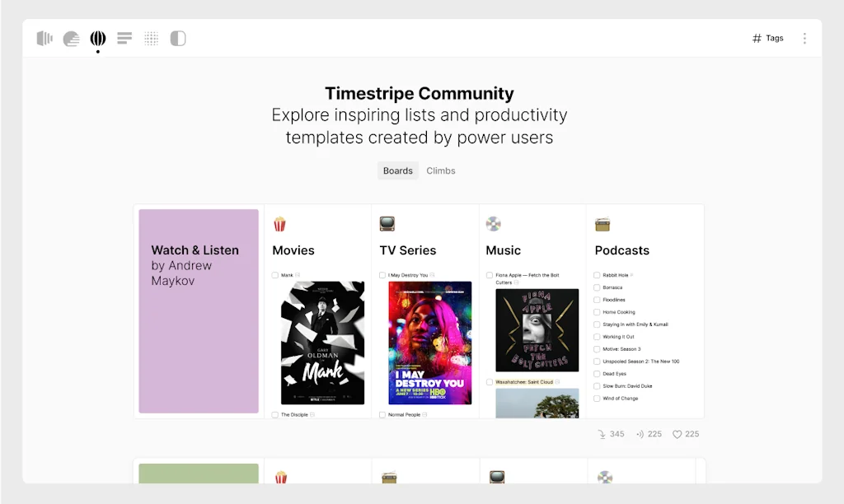Open the three-dot menu at top right

(804, 38)
